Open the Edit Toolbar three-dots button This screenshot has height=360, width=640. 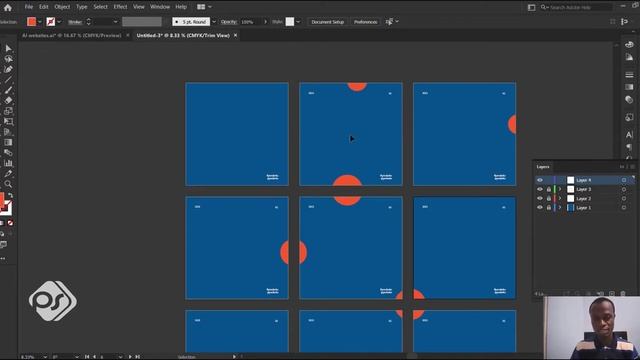coord(3,258)
